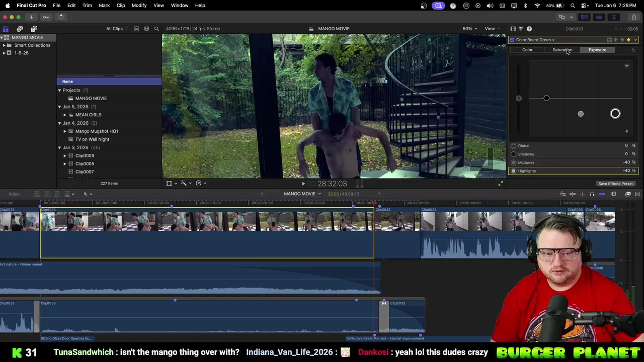644x362 pixels.
Task: Open the Modify menu
Action: tap(139, 6)
